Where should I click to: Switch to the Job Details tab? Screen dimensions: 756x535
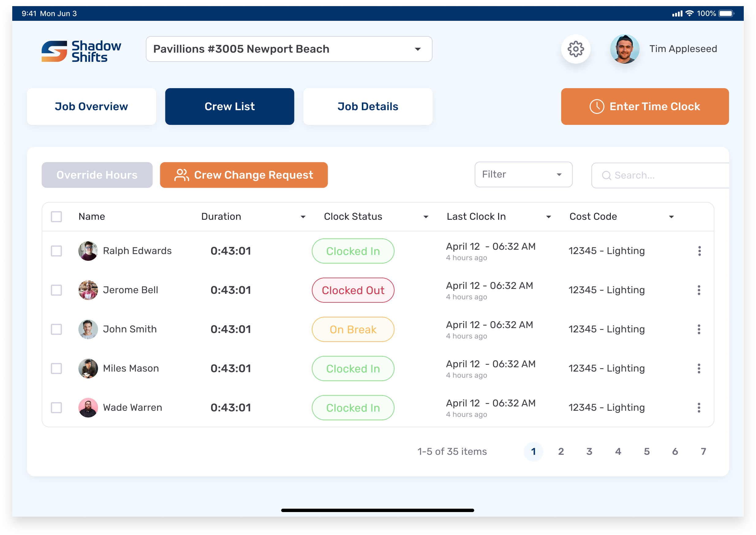coord(368,107)
